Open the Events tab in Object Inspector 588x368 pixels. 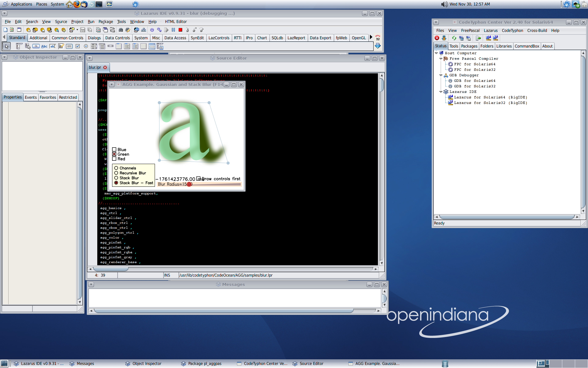click(31, 98)
